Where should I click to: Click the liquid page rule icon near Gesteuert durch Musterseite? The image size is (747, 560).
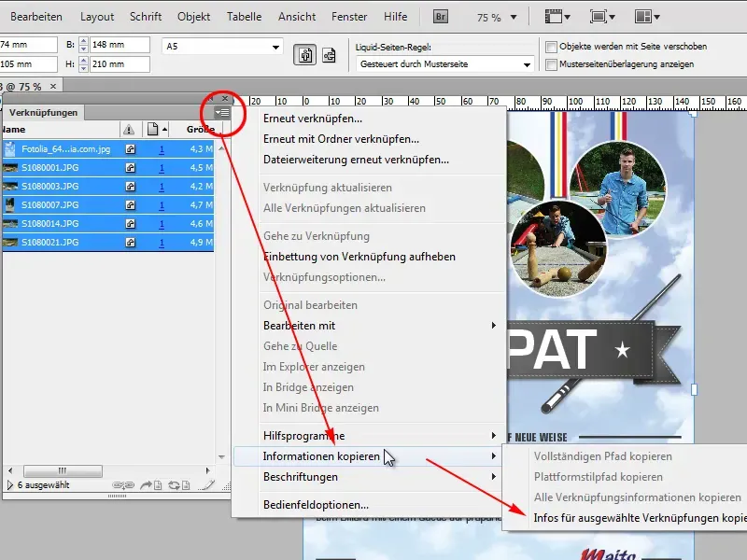pos(303,53)
